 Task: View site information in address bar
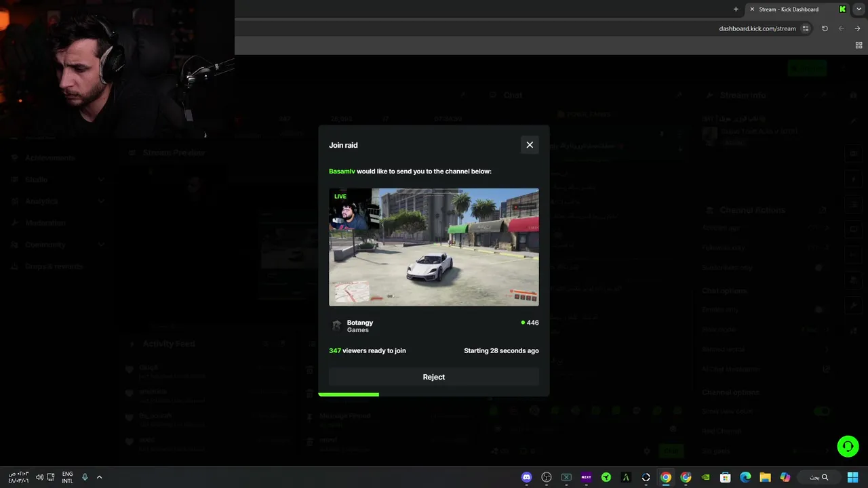806,28
